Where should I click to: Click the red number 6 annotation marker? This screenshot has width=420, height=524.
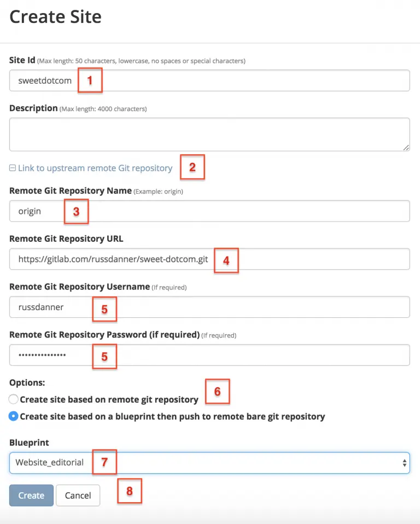pyautogui.click(x=217, y=392)
